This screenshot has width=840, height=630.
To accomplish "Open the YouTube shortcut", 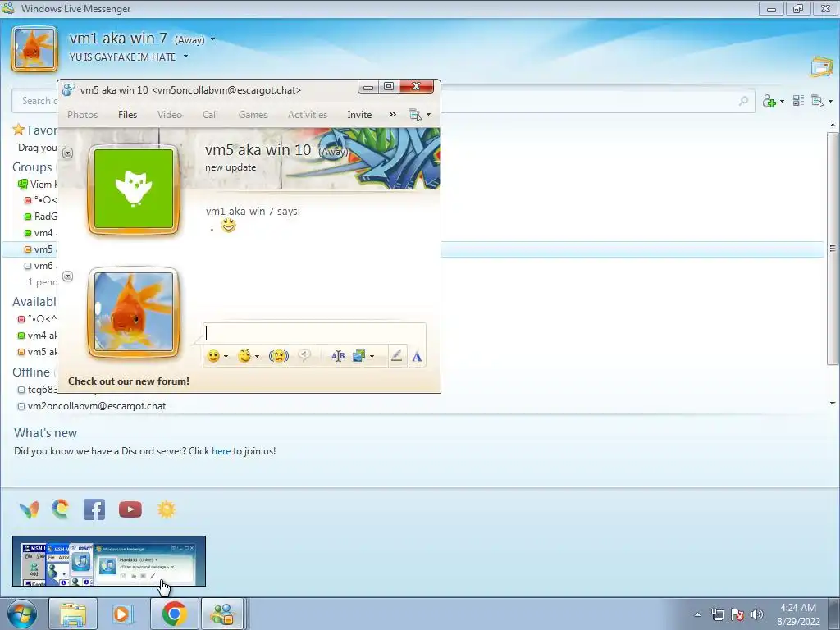I will pyautogui.click(x=130, y=509).
